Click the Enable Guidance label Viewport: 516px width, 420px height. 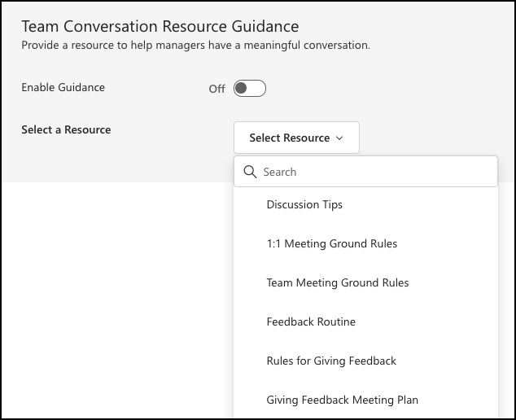point(63,87)
